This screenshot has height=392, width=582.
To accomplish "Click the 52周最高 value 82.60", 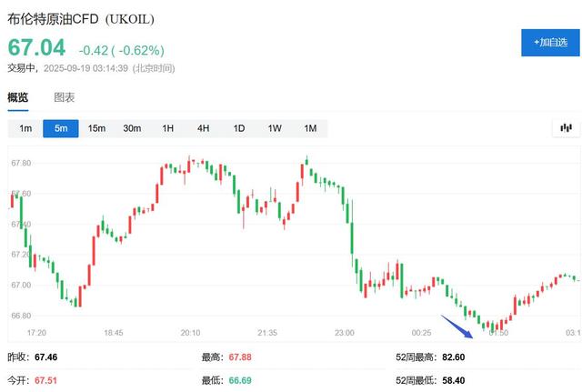I will pos(454,357).
